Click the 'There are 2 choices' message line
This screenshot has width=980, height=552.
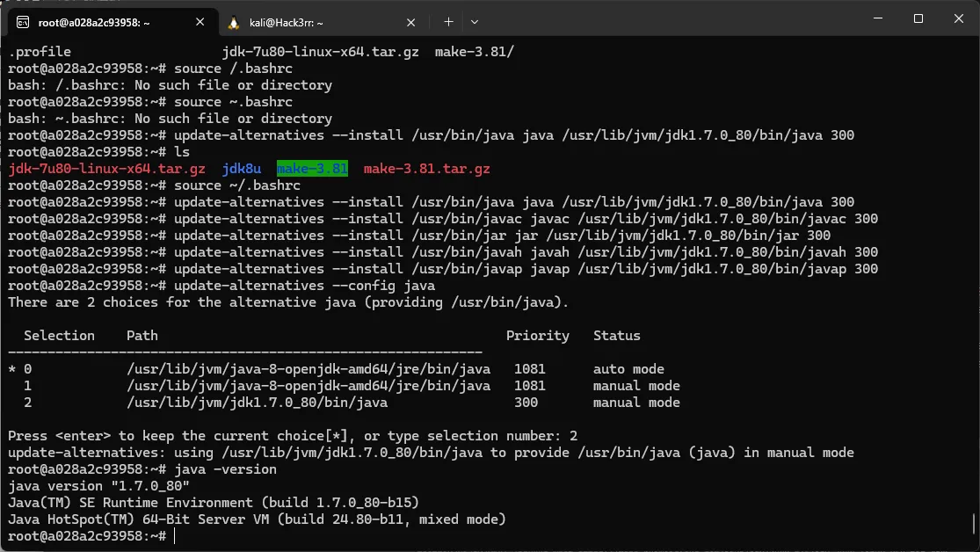(x=289, y=302)
